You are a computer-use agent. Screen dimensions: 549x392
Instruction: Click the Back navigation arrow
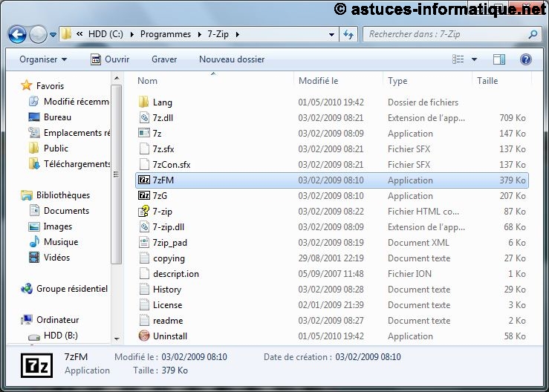17,34
